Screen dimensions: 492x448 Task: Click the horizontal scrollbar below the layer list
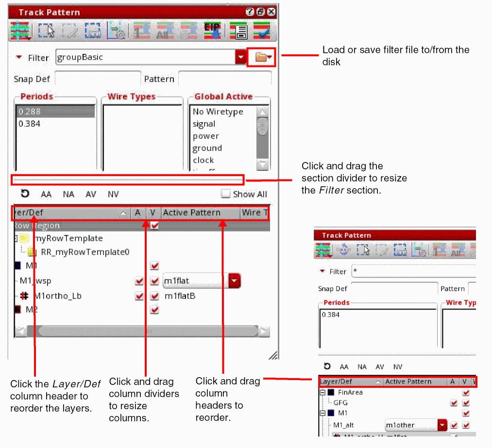point(142,331)
